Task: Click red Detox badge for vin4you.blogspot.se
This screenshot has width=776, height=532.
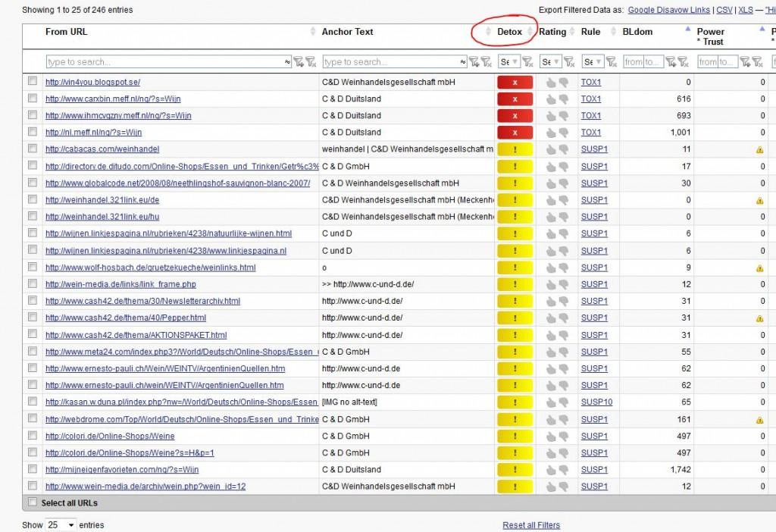Action: pos(515,83)
